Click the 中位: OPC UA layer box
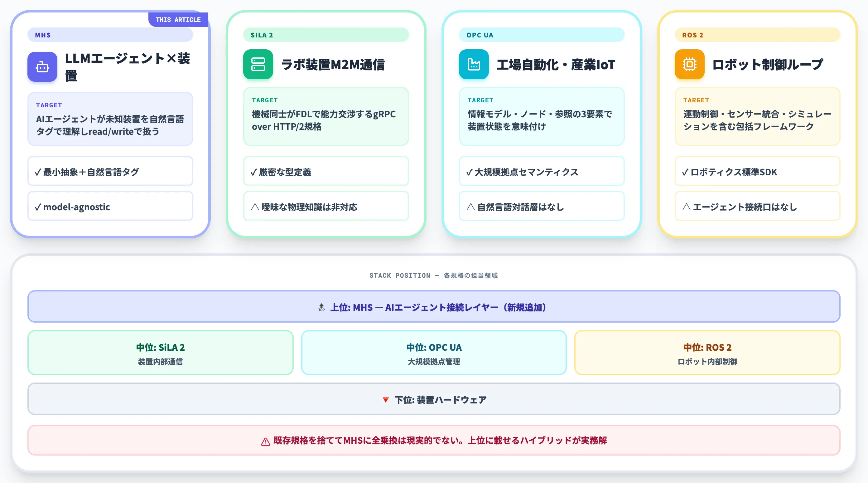868x483 pixels. (434, 353)
